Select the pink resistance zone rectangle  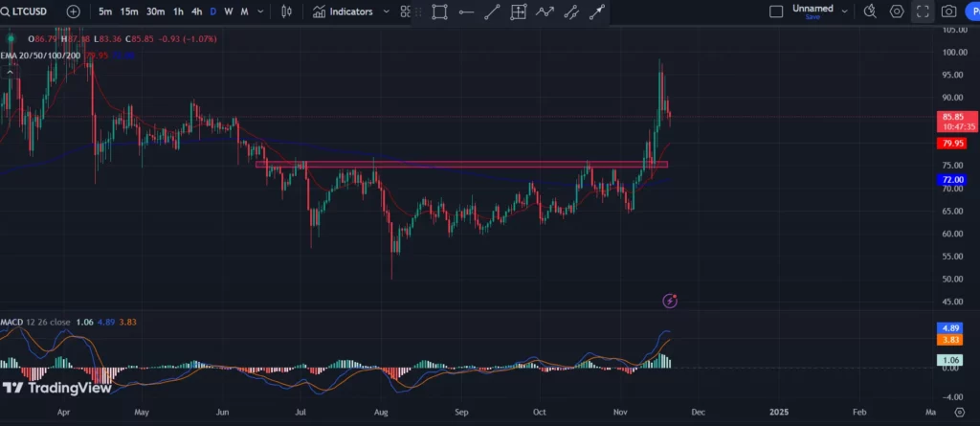pyautogui.click(x=461, y=165)
